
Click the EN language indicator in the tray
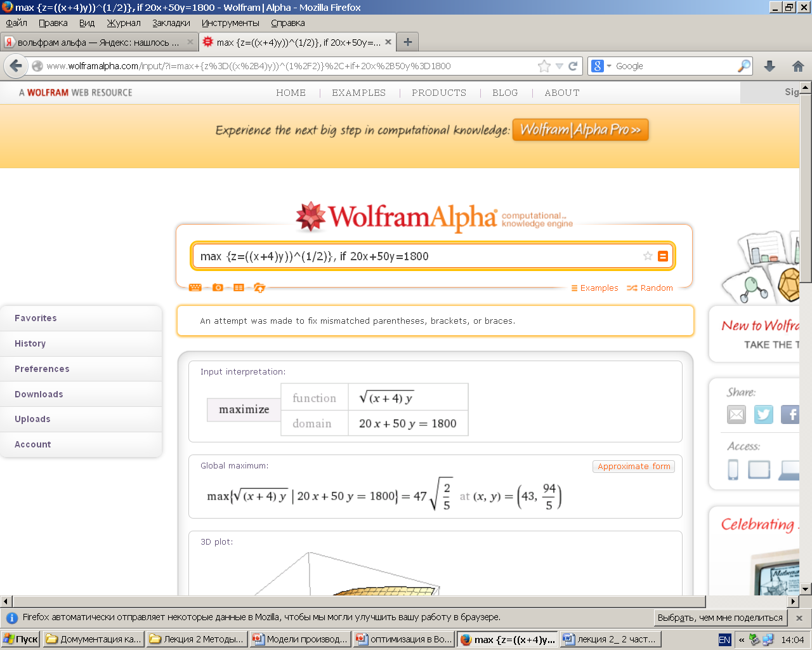point(724,640)
